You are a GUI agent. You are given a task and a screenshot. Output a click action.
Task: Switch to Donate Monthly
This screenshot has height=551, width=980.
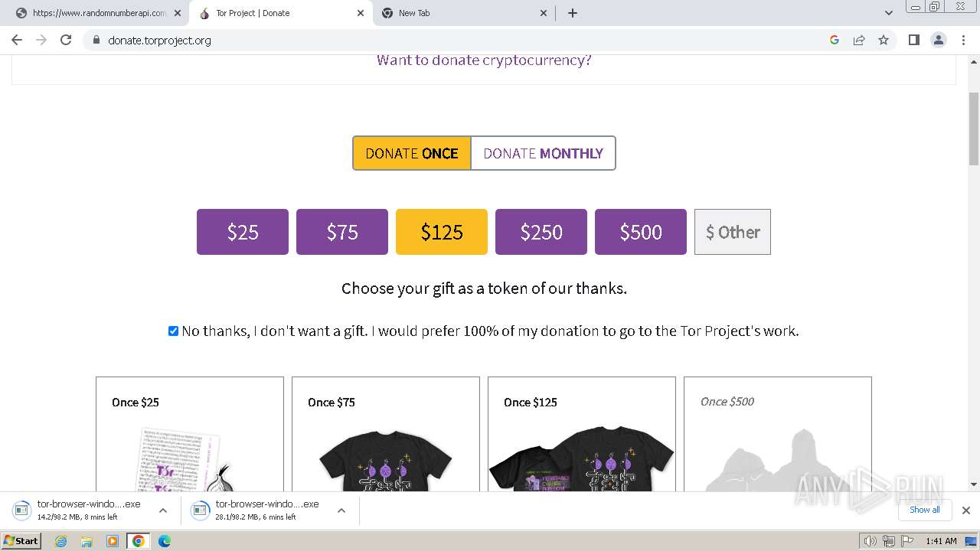(543, 153)
